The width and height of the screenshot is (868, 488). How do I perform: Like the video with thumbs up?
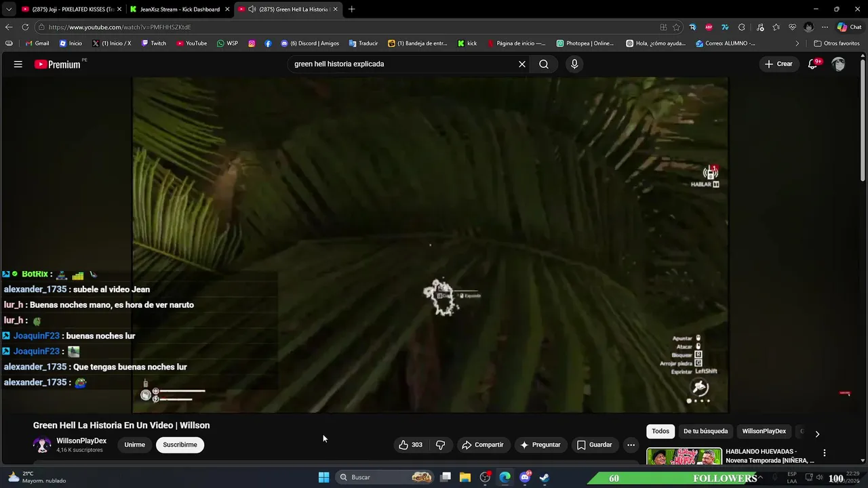(x=411, y=445)
